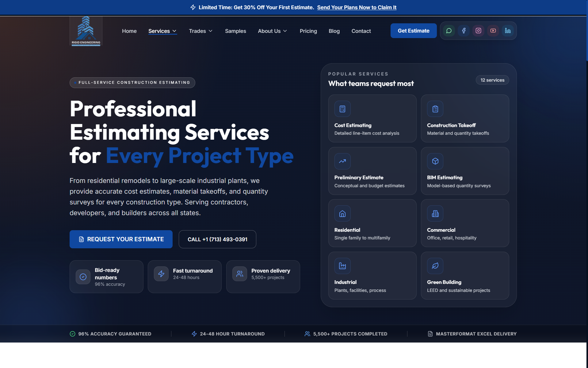Click the Rigid Engineering logo
This screenshot has height=368, width=588.
point(86,31)
